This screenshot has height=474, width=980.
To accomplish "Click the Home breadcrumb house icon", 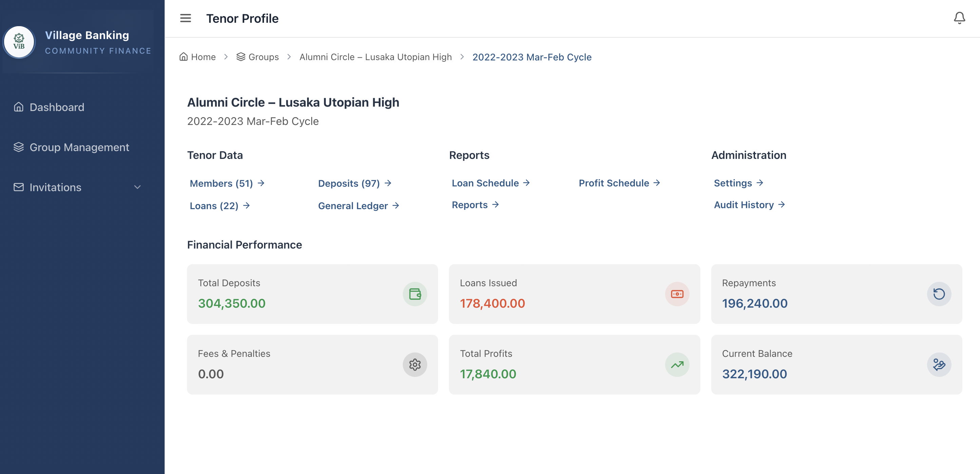I will [x=184, y=56].
